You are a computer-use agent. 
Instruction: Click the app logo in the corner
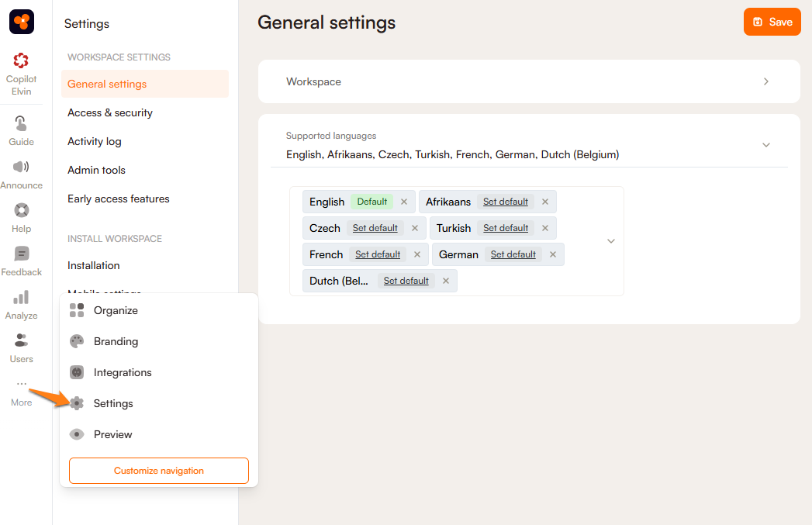[22, 22]
